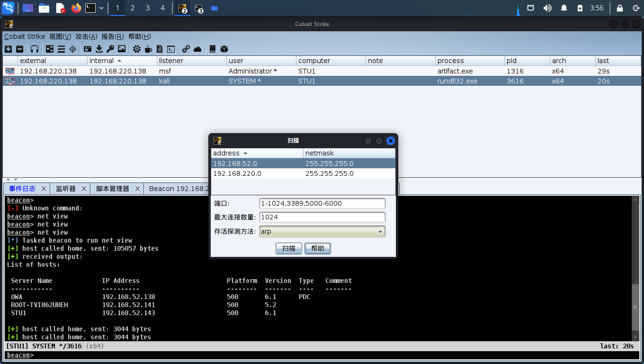This screenshot has height=364, width=644.
Task: Switch to workspace 4
Action: click(163, 8)
